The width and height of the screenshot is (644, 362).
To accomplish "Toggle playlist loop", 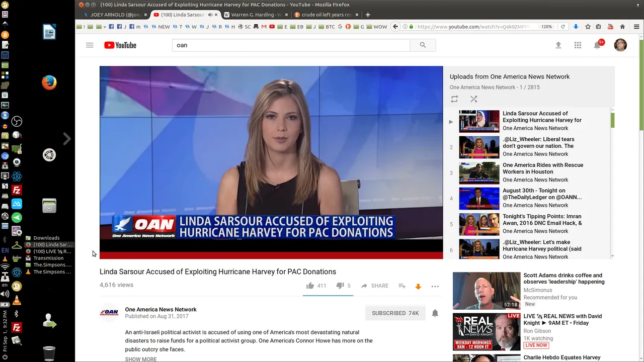I will (x=454, y=99).
